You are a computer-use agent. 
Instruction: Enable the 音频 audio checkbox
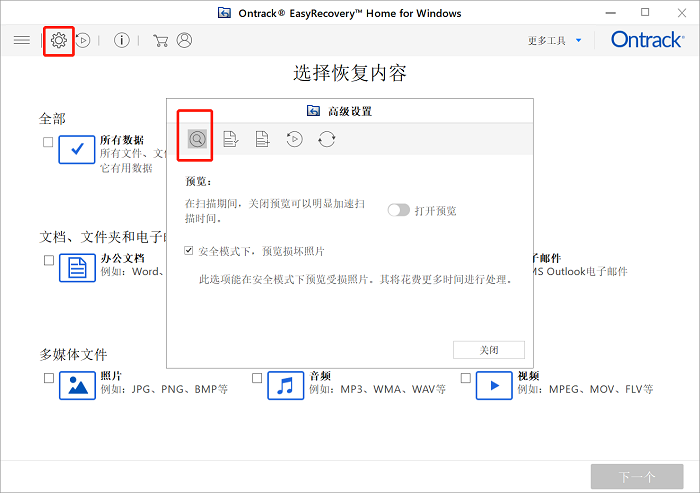(257, 378)
